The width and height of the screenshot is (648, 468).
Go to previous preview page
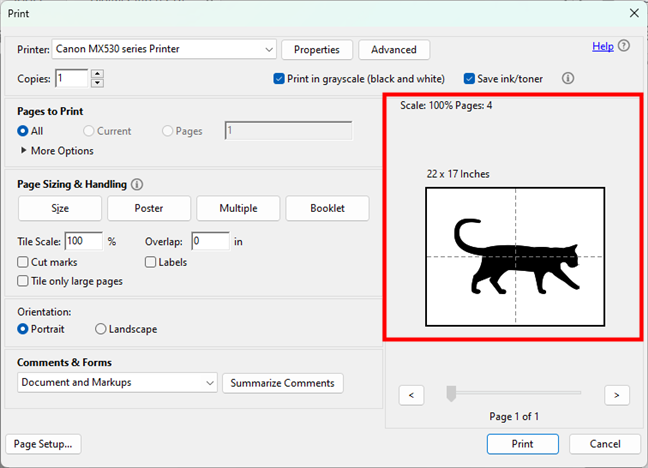tap(411, 395)
